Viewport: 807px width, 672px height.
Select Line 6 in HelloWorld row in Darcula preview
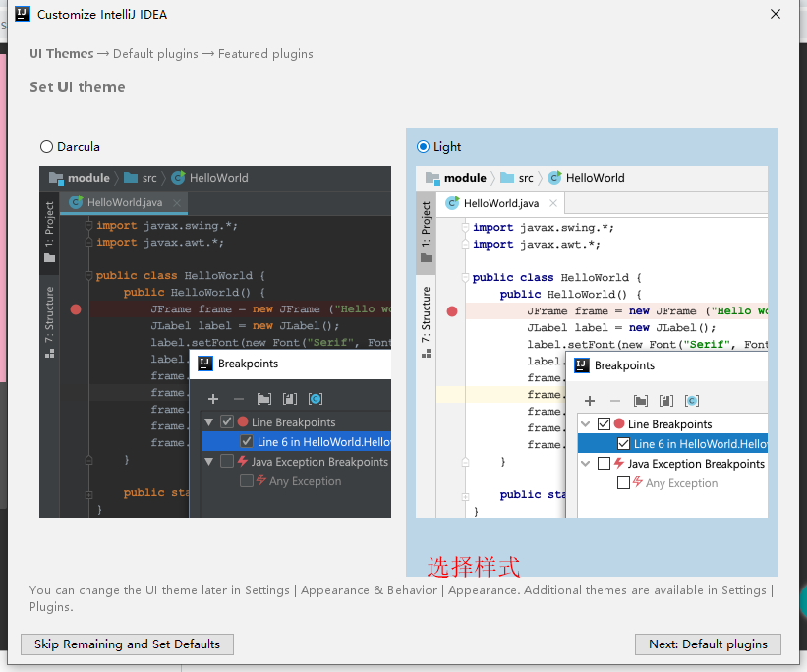pos(297,441)
